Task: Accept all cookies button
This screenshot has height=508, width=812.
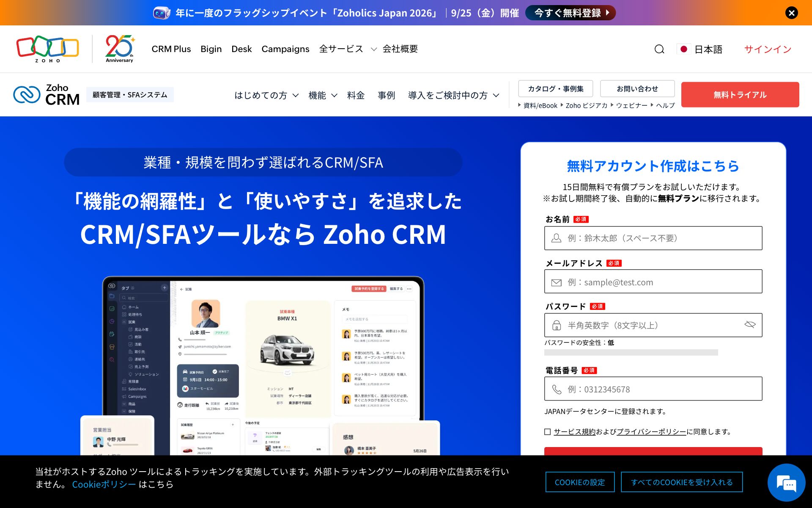Action: pos(682,482)
